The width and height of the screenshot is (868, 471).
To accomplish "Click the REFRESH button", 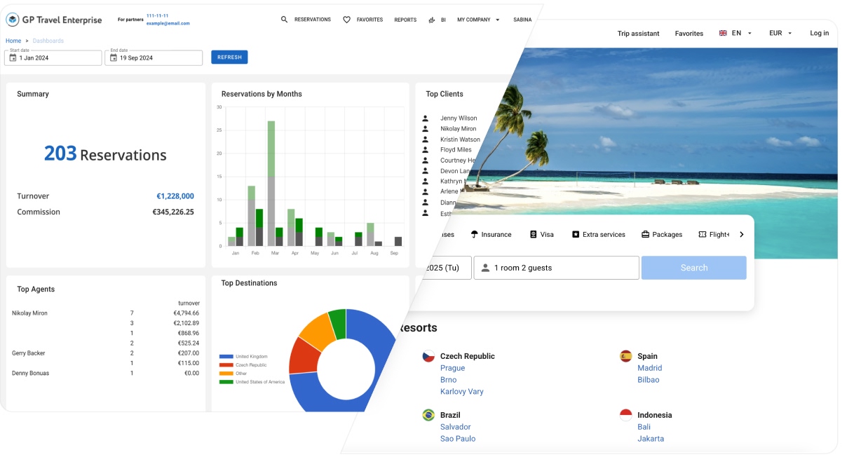I will pos(229,57).
